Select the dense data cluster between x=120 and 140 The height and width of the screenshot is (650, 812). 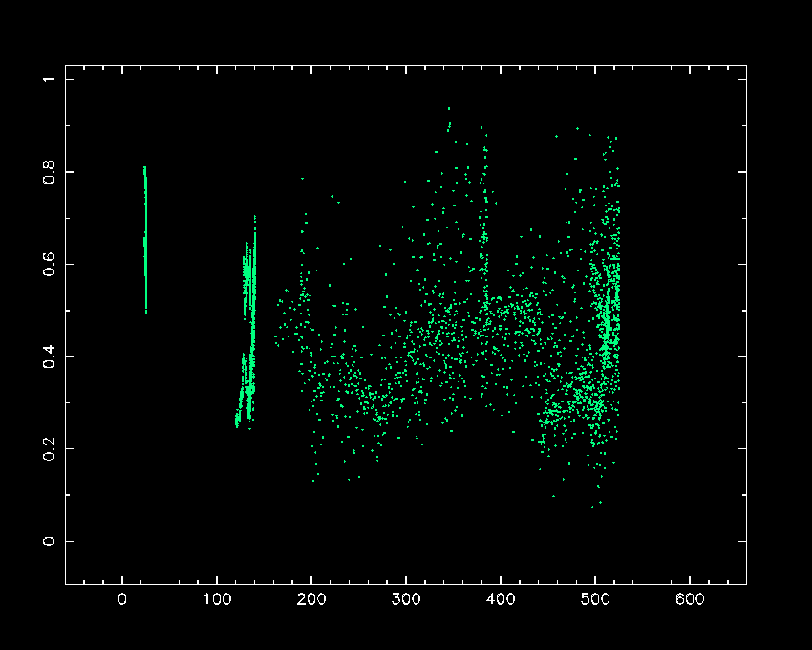click(246, 322)
